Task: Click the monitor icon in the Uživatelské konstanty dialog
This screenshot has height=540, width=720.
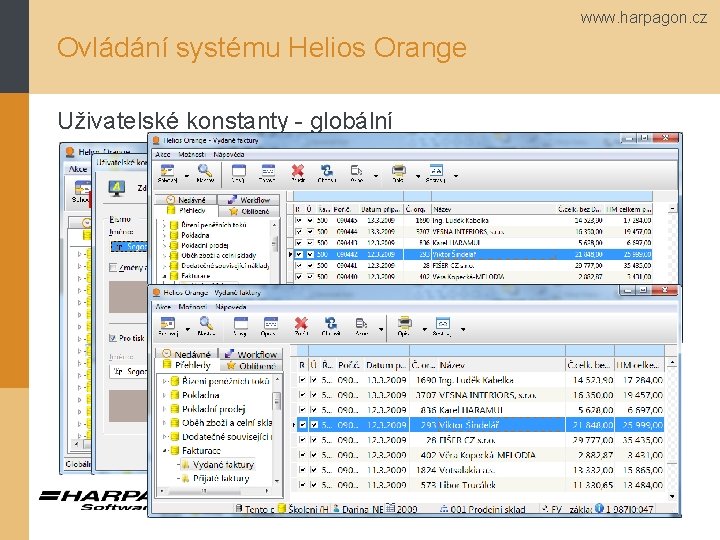Action: pyautogui.click(x=117, y=188)
